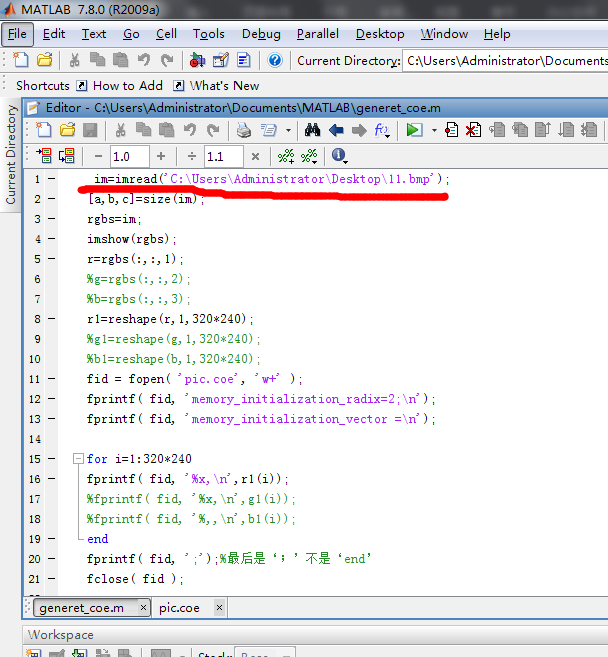The image size is (608, 657).
Task: Click Paste icon in main toolbar
Action: tap(120, 60)
